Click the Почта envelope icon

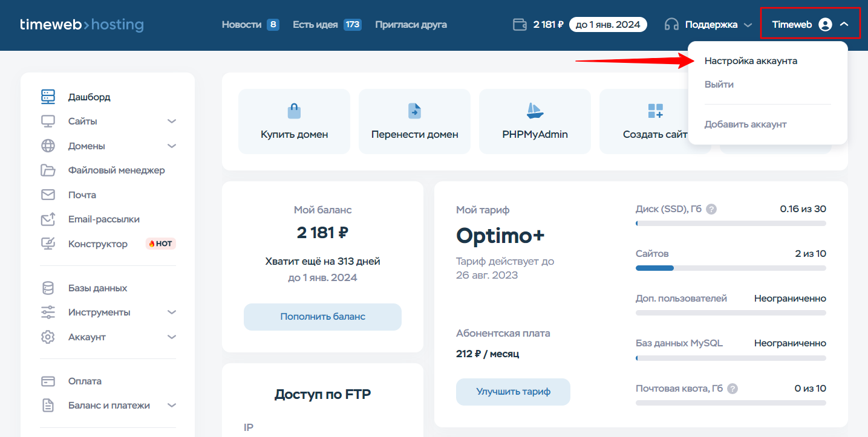pyautogui.click(x=48, y=195)
